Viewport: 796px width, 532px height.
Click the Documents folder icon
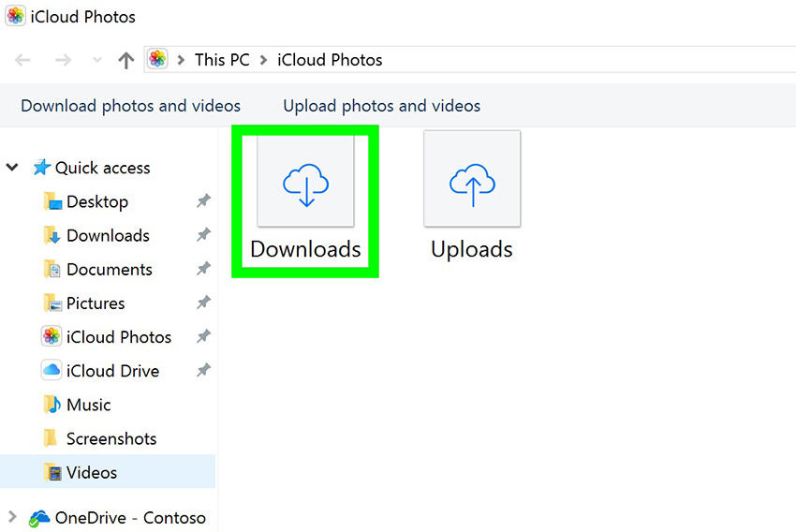pos(52,269)
